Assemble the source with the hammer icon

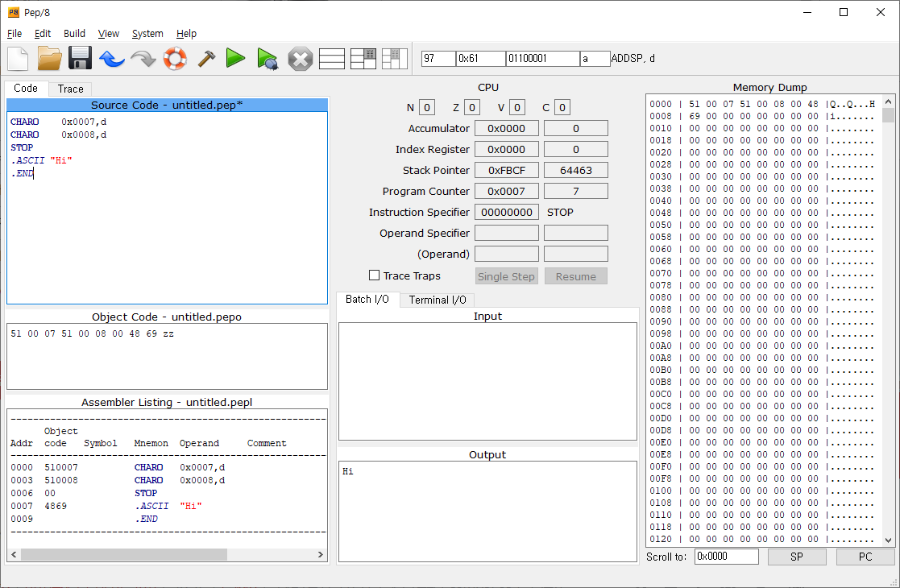[206, 59]
